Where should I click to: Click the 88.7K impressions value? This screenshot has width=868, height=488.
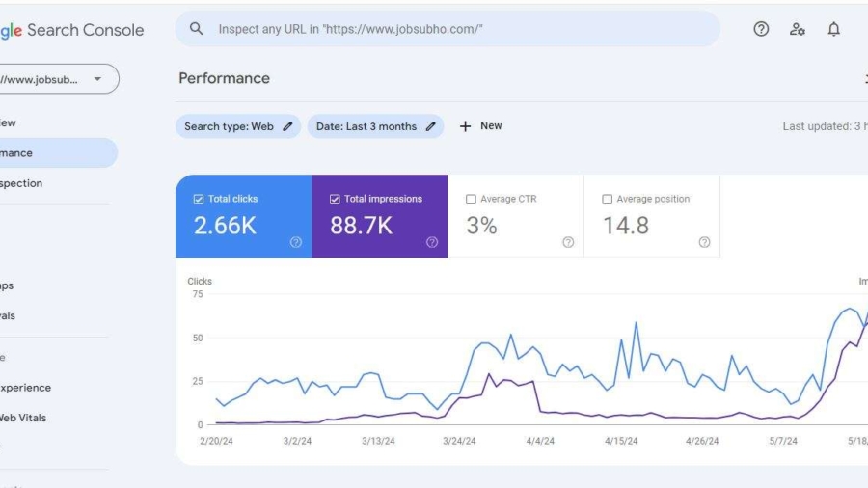click(361, 225)
